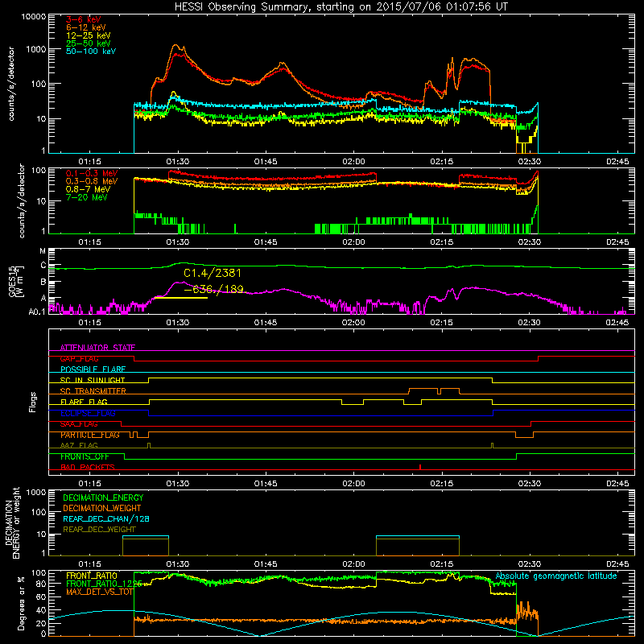This screenshot has height=644, width=644.
Task: Click the '0.3-0.8 MeV' legend entry
Action: (92, 181)
